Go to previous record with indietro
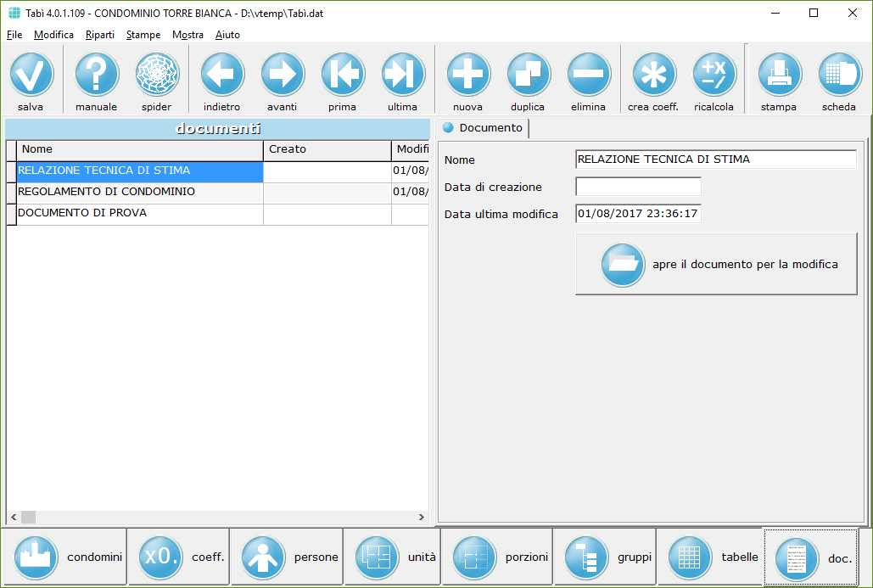This screenshot has width=873, height=588. click(222, 75)
